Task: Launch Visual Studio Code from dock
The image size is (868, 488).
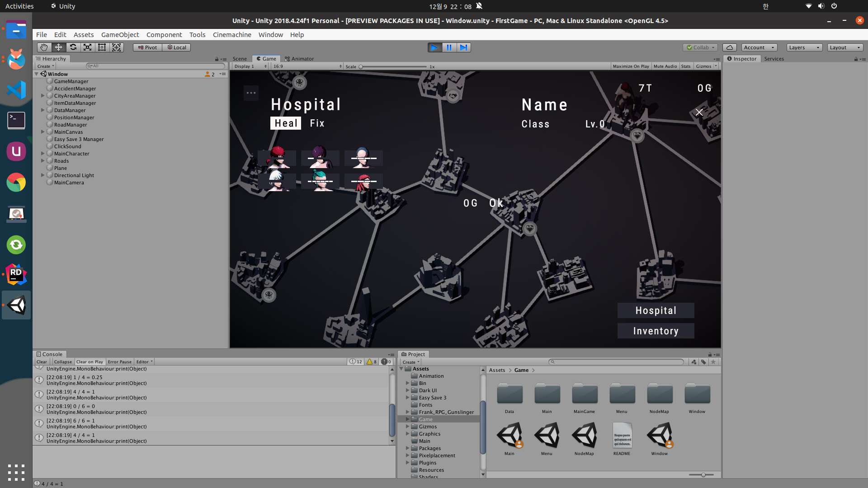Action: coord(16,89)
